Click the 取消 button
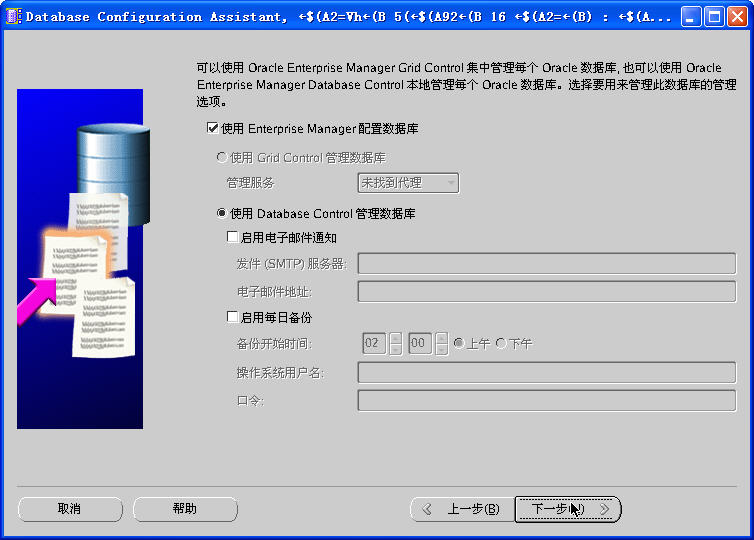 (x=70, y=509)
